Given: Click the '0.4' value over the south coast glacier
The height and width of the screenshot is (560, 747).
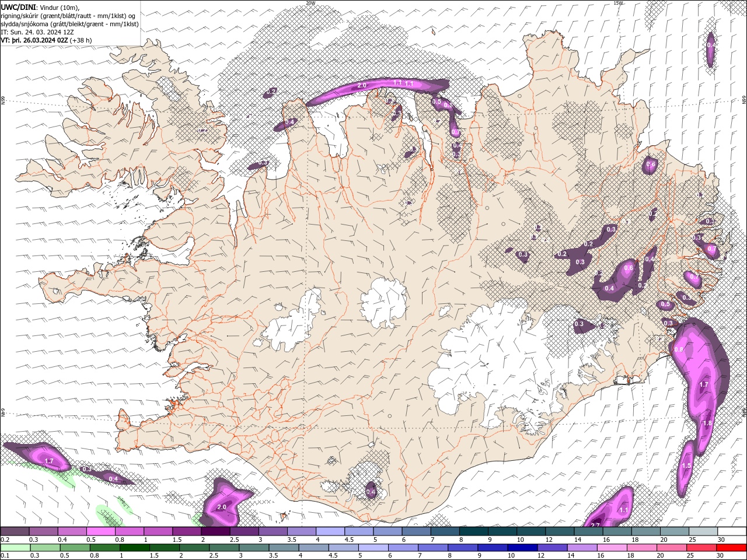Looking at the screenshot, I should click(371, 492).
